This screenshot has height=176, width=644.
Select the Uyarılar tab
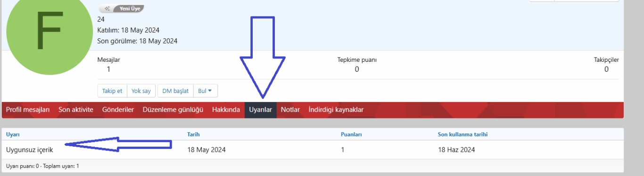(x=261, y=110)
